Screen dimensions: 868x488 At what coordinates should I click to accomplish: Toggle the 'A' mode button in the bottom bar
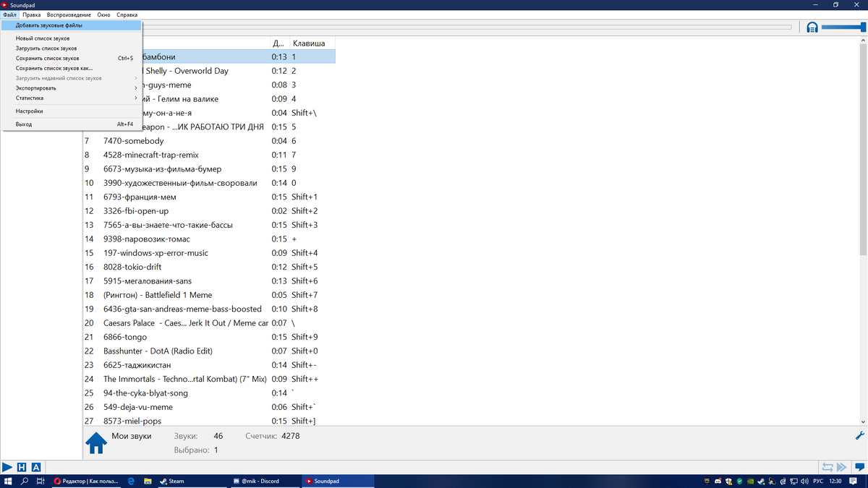(36, 467)
